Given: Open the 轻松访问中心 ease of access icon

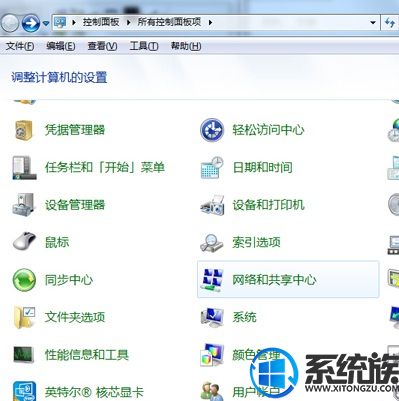Looking at the screenshot, I should tap(212, 130).
